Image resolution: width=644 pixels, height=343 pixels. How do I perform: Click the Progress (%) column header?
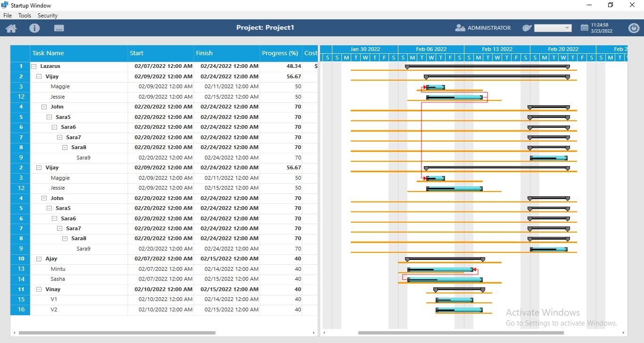281,53
